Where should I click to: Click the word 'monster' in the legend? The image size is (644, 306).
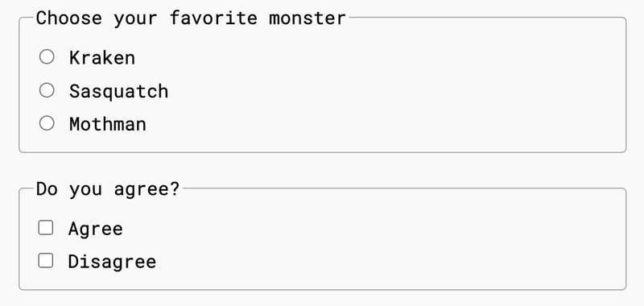tap(308, 18)
